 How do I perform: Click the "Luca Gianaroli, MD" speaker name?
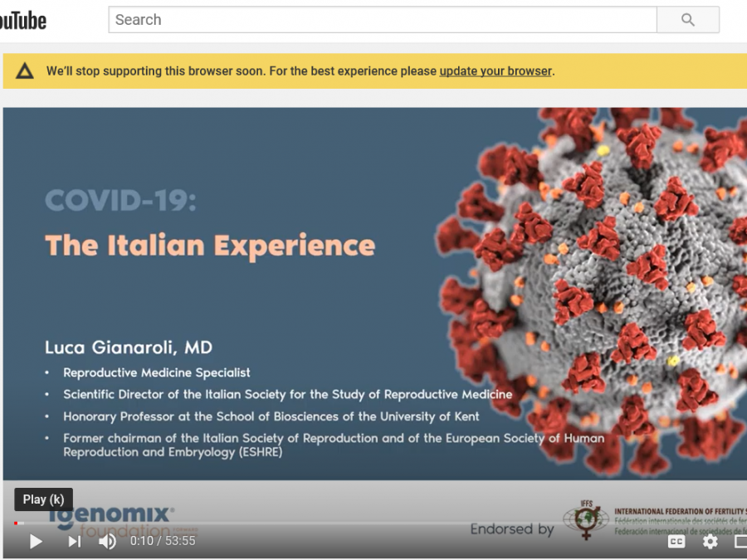(x=129, y=347)
